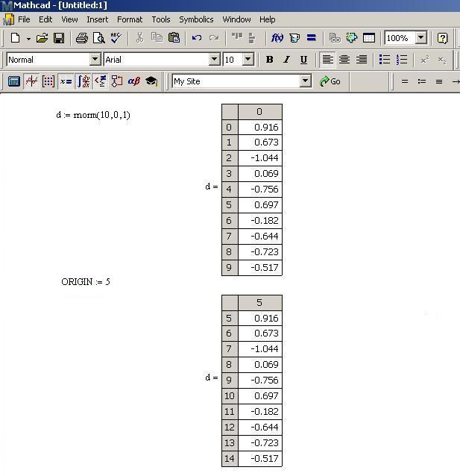Toggle Underline formatting
The image size is (460, 476).
tap(303, 60)
